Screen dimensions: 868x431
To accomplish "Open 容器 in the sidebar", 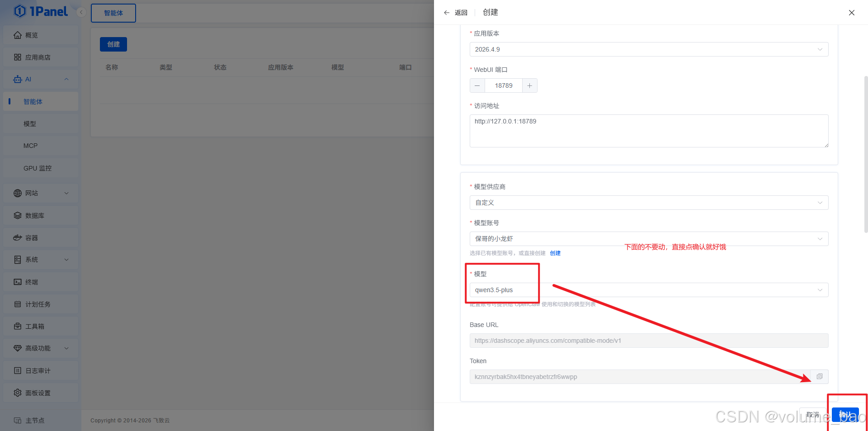I will click(41, 238).
